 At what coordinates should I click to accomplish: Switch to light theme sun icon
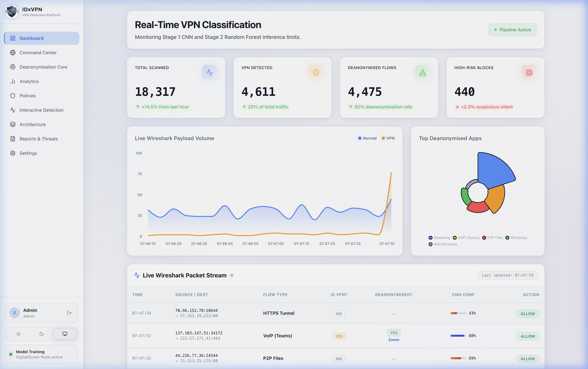pyautogui.click(x=19, y=334)
